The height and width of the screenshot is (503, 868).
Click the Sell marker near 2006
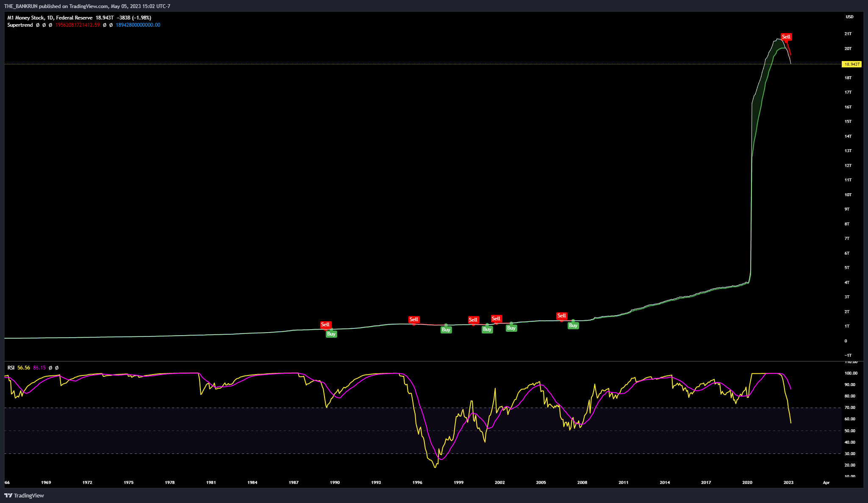[561, 316]
